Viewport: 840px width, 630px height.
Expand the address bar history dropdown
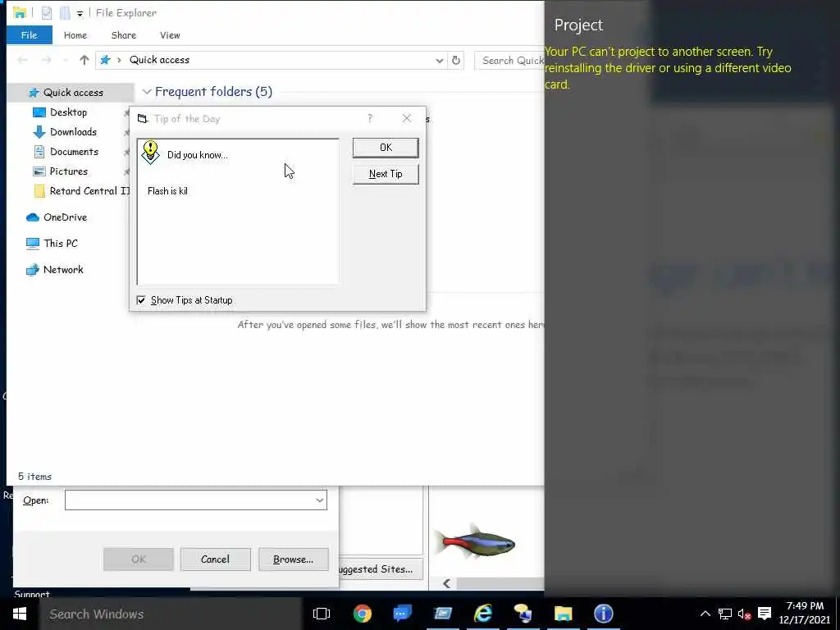tap(440, 61)
